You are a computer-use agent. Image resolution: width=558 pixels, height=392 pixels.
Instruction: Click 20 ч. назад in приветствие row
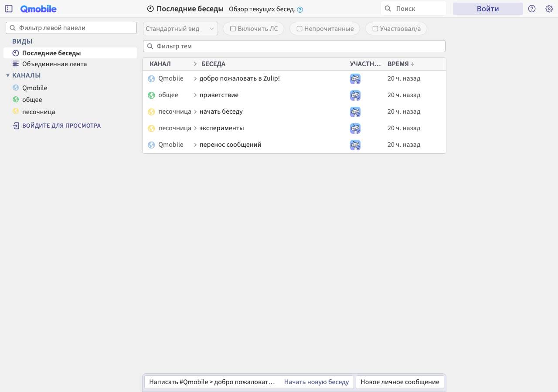[x=404, y=95]
